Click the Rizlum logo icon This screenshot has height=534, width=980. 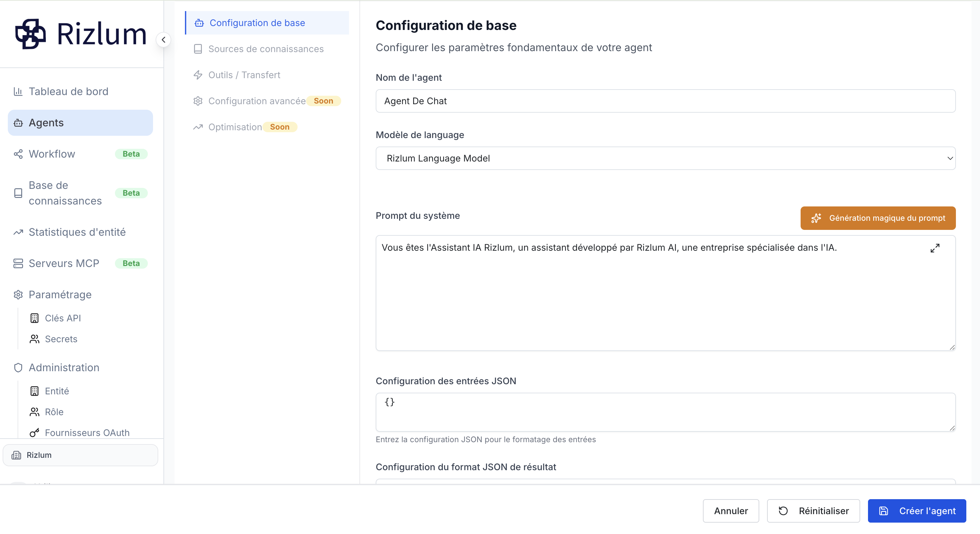[30, 34]
